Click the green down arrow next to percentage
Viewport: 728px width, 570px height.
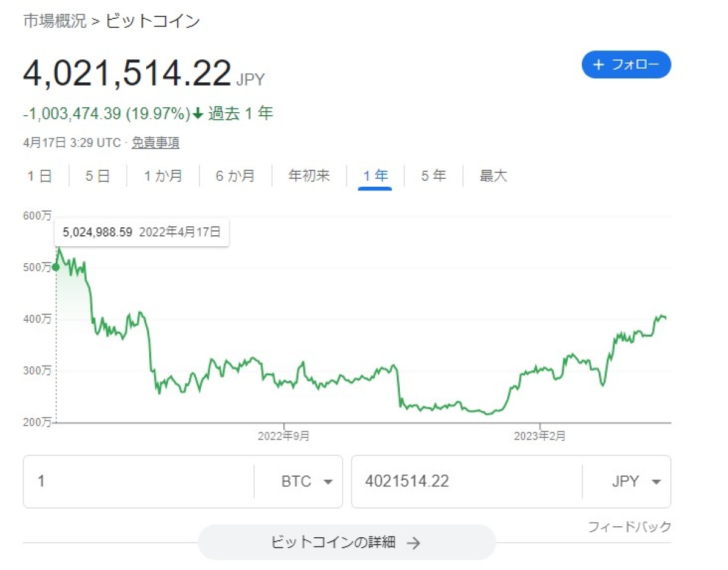click(x=198, y=113)
